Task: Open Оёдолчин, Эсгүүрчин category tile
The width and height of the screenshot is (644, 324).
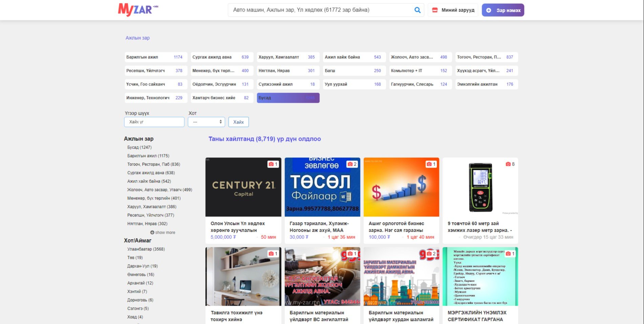Action: (x=222, y=84)
